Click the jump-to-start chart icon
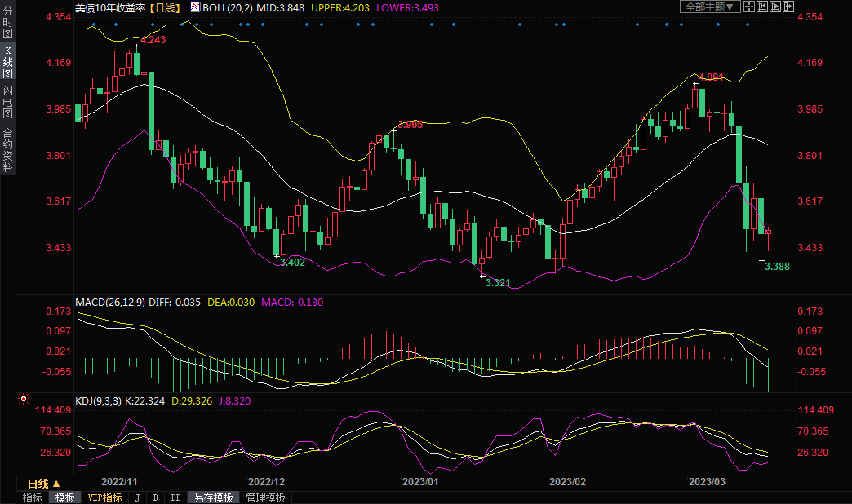 coord(762,7)
